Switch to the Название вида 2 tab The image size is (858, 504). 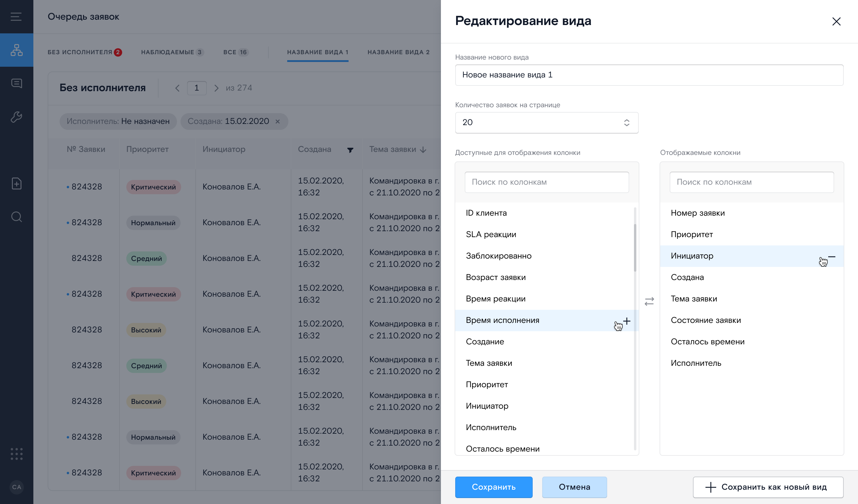pyautogui.click(x=398, y=52)
